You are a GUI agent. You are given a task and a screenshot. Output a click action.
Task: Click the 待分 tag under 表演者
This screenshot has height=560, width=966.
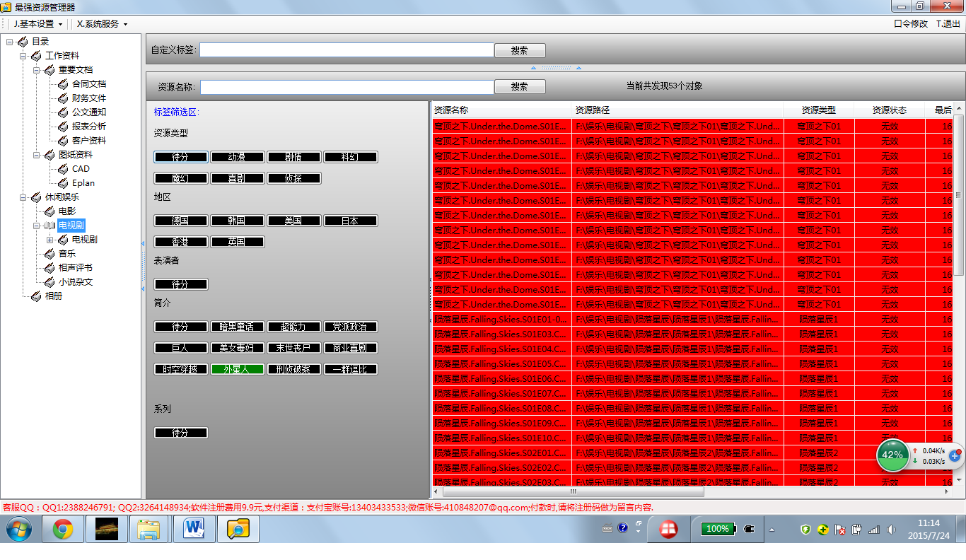(x=181, y=284)
